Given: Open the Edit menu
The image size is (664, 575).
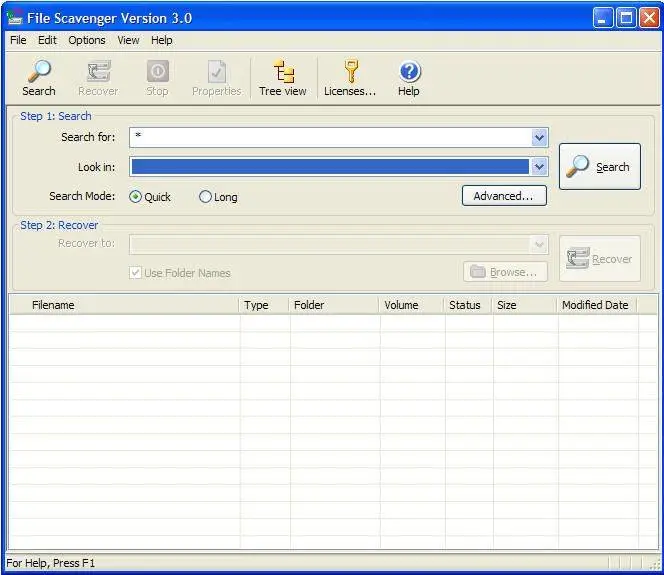Looking at the screenshot, I should [x=47, y=40].
